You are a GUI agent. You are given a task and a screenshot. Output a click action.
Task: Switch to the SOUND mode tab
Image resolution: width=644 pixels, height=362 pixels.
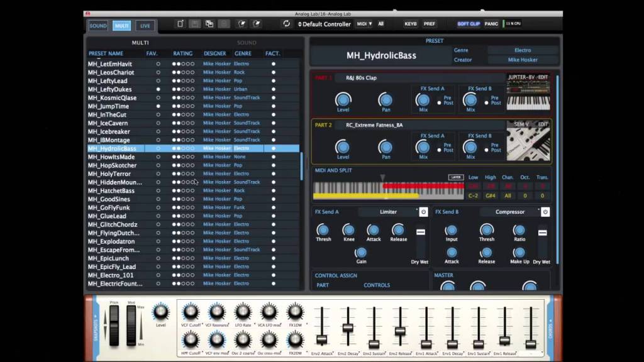(98, 26)
